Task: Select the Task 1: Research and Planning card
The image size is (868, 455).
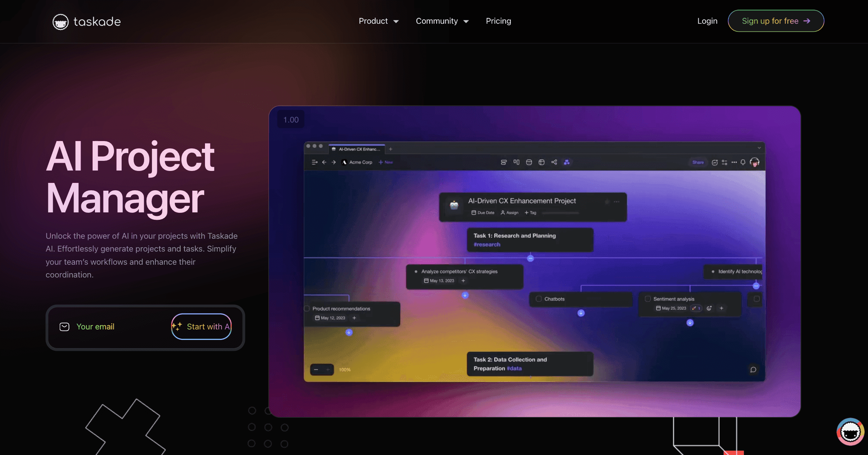Action: tap(530, 240)
